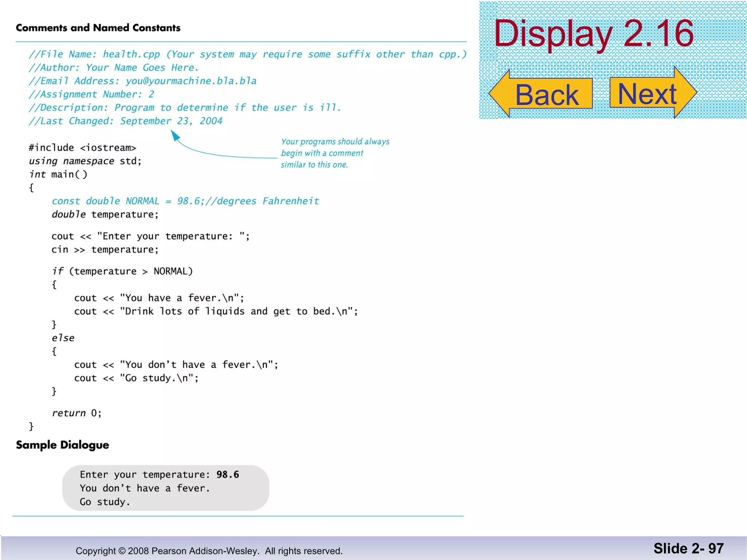Click the cout "You have a fever.\n" line
Screen dimensions: 747x560
(159, 298)
